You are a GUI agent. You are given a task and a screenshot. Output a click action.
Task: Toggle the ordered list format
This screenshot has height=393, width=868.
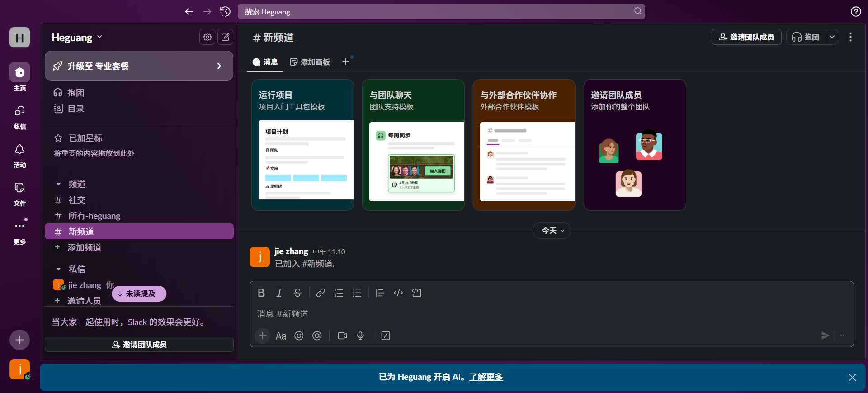[x=339, y=293]
